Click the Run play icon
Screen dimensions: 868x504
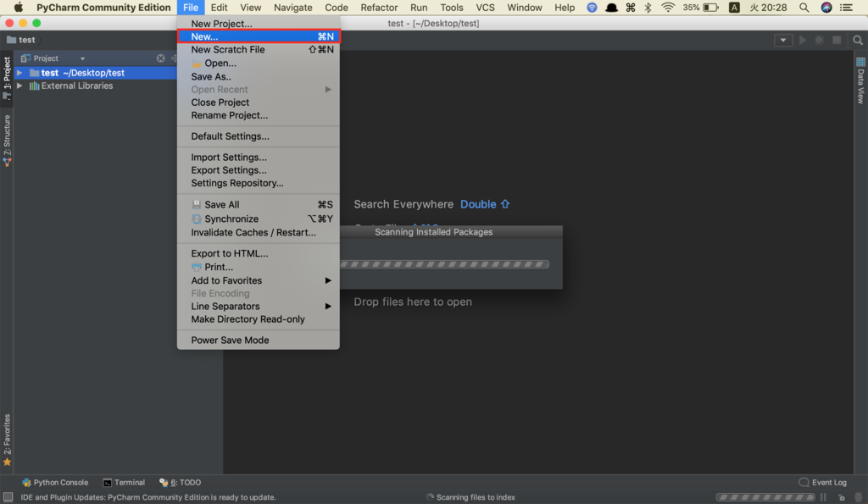pos(803,40)
